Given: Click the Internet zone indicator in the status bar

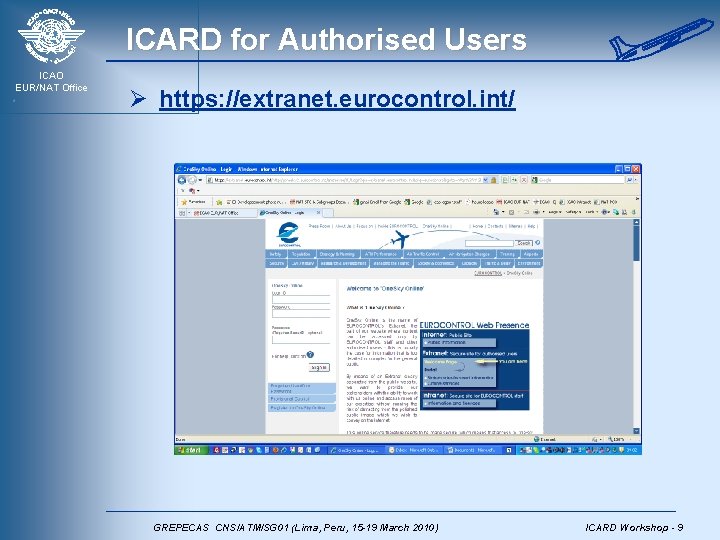Looking at the screenshot, I should click(545, 439).
